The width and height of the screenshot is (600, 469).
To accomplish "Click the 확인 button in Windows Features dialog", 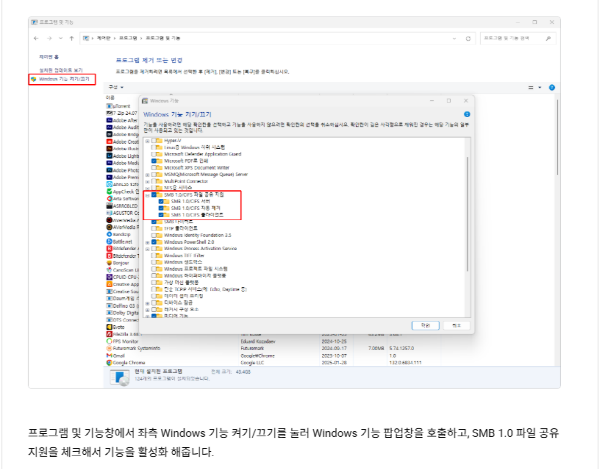I will pyautogui.click(x=426, y=326).
